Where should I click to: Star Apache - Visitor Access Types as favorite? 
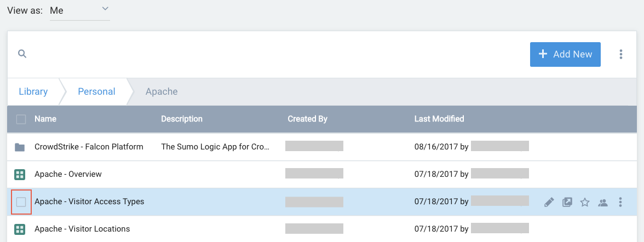[x=585, y=202]
